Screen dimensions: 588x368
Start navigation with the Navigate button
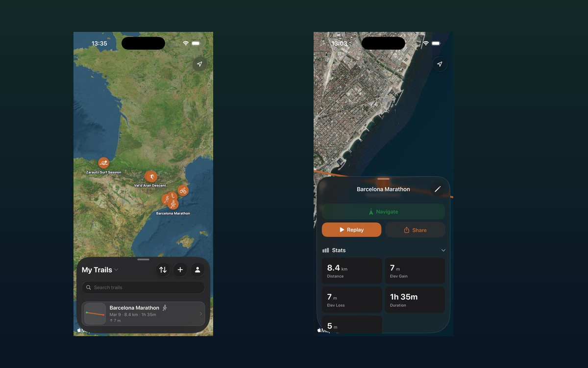[383, 211]
